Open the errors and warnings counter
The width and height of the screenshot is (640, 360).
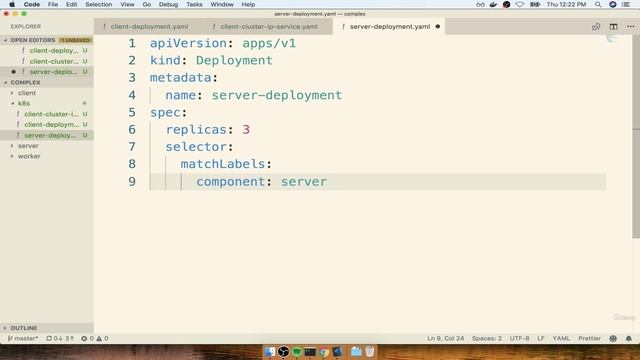pyautogui.click(x=95, y=338)
